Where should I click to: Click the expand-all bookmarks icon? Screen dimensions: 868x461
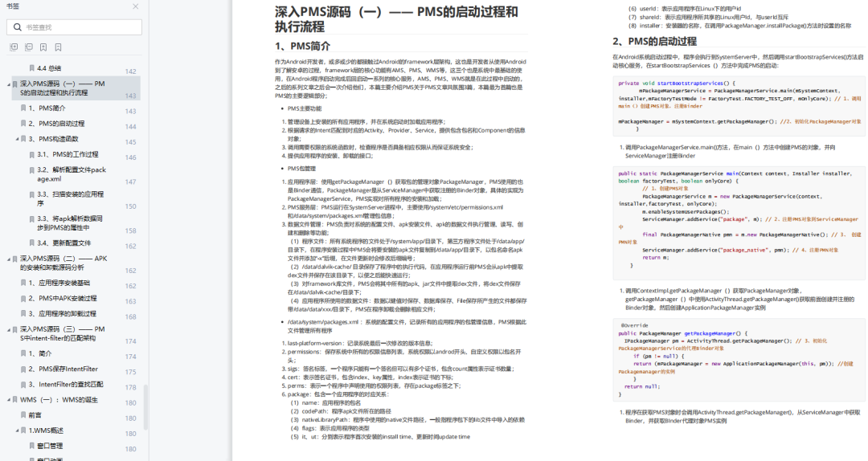pyautogui.click(x=14, y=47)
